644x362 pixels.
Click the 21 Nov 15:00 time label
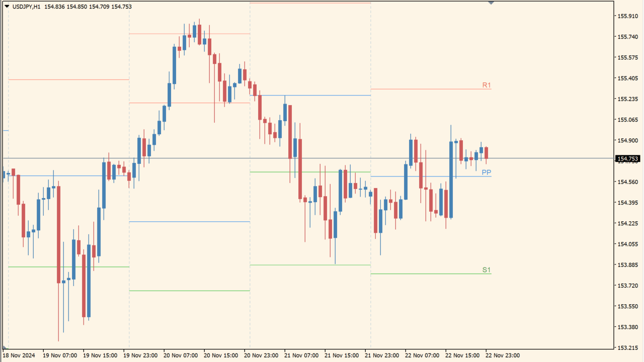tap(342, 355)
